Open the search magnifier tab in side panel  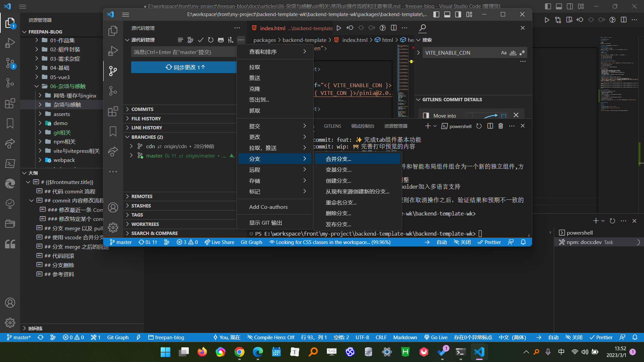pyautogui.click(x=423, y=28)
